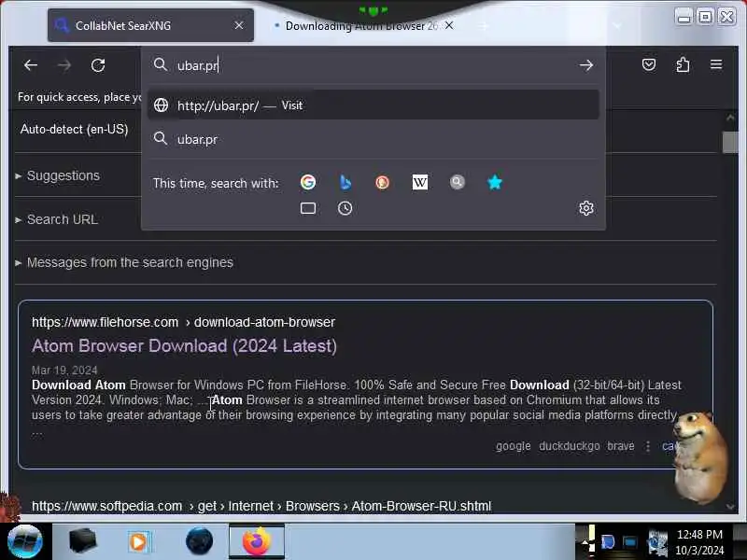Open the dark globe taskbar icon
Screen dimensions: 747x560
(x=199, y=541)
